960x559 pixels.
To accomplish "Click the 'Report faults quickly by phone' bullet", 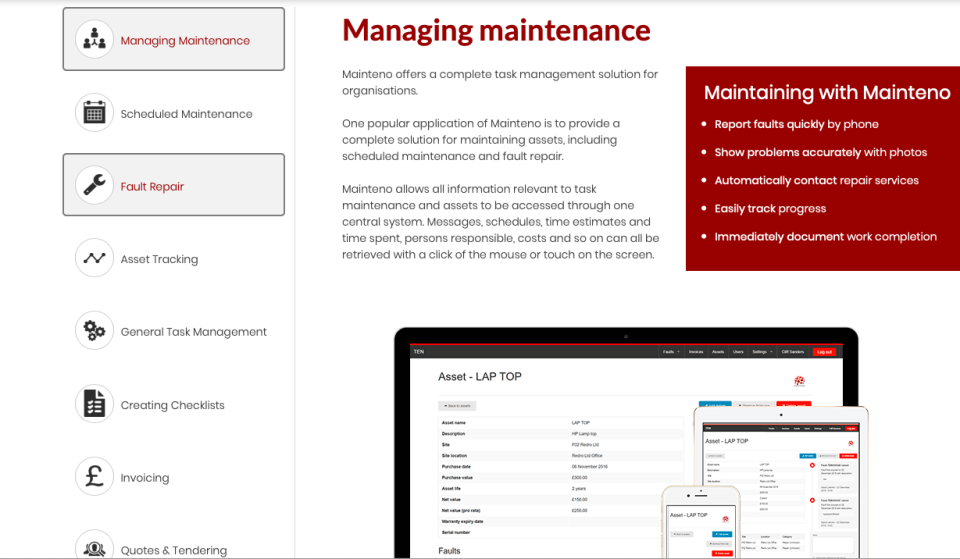I will [x=797, y=124].
